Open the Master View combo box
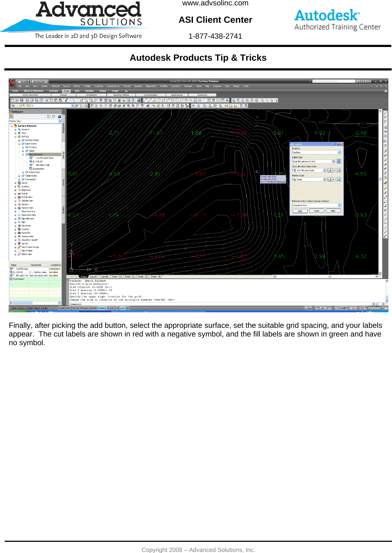Screen dimensions: 392x553 [60, 121]
